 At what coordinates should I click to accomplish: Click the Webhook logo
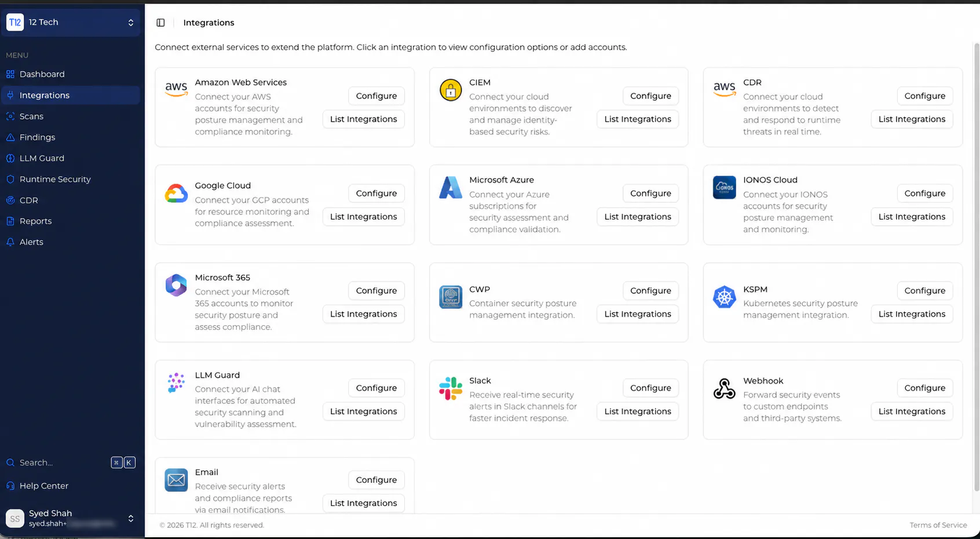point(725,388)
